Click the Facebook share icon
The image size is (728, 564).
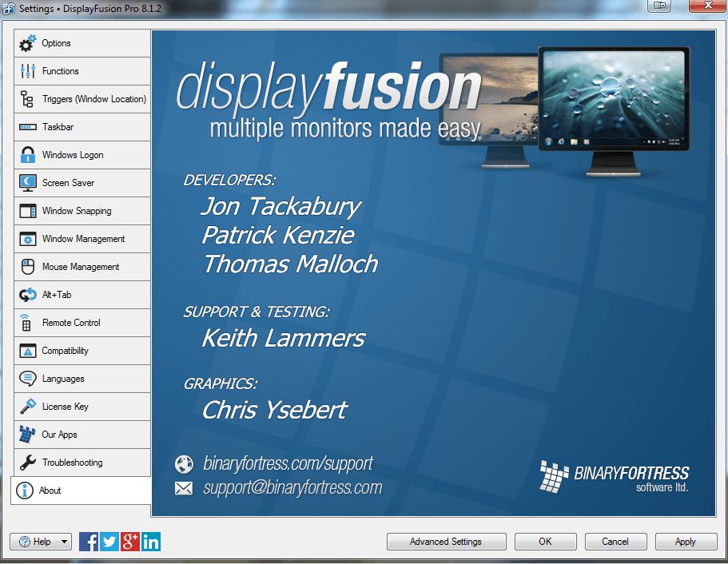pyautogui.click(x=88, y=542)
